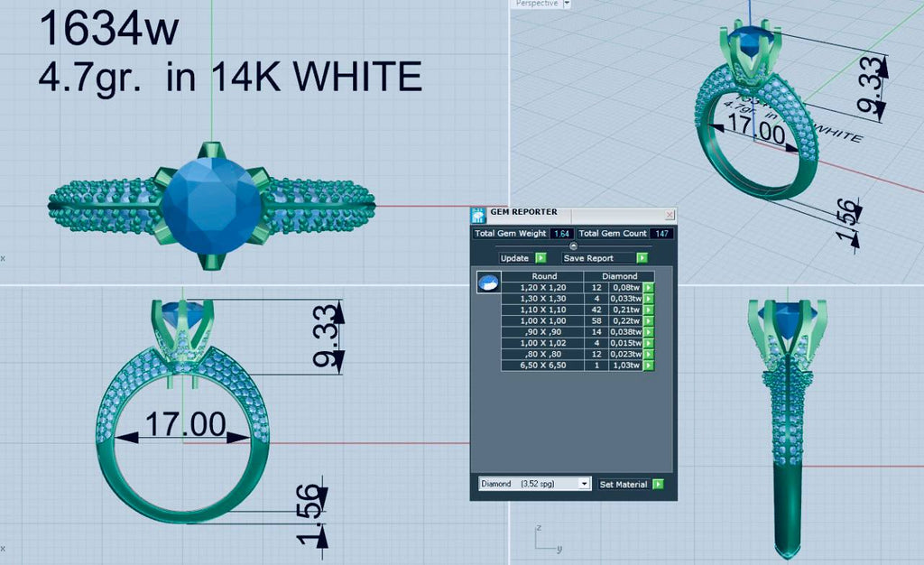Click the green arrow next to Set Material

click(658, 485)
